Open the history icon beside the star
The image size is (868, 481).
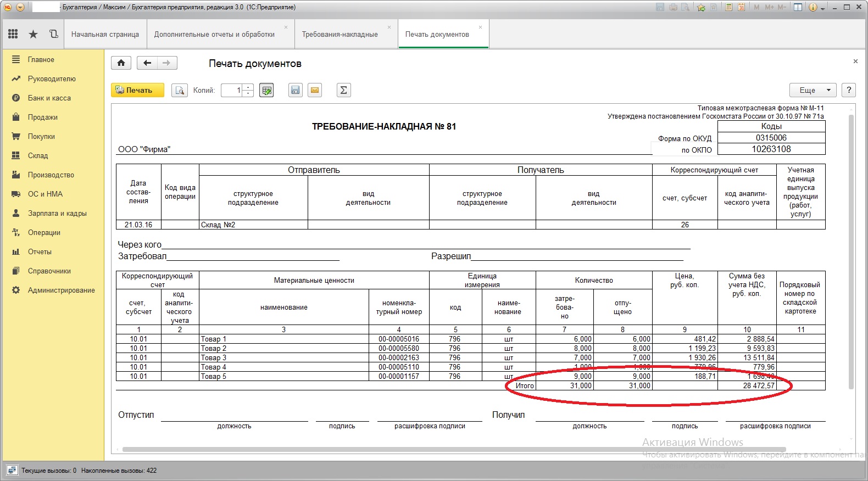click(53, 34)
